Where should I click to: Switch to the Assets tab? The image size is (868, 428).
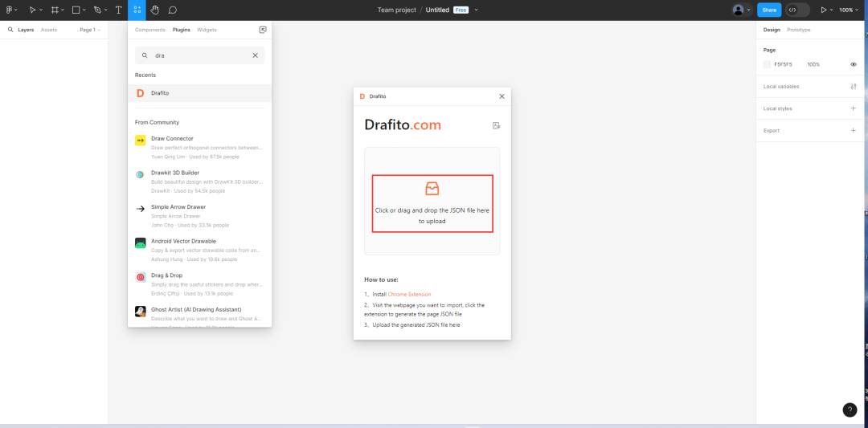pos(49,30)
